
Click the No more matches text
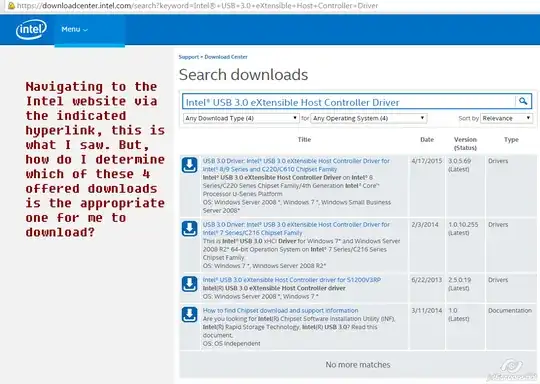358,364
